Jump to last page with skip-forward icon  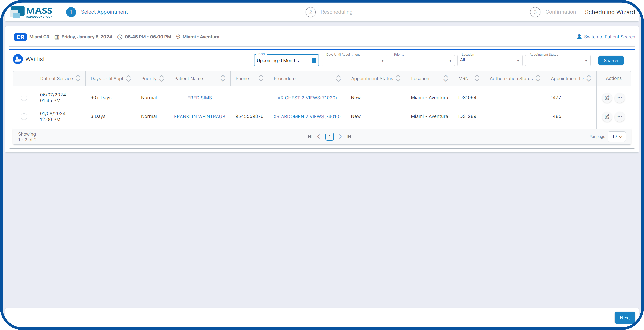pos(349,136)
